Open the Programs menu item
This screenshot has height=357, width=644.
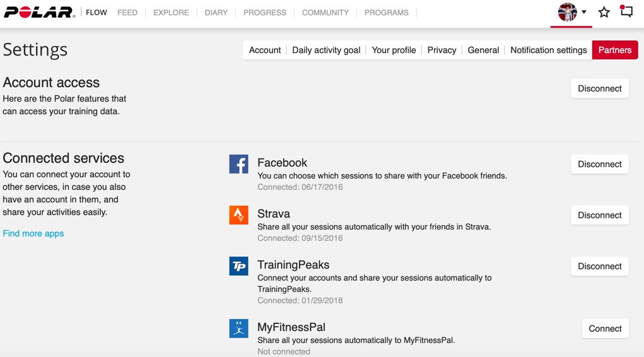[386, 13]
